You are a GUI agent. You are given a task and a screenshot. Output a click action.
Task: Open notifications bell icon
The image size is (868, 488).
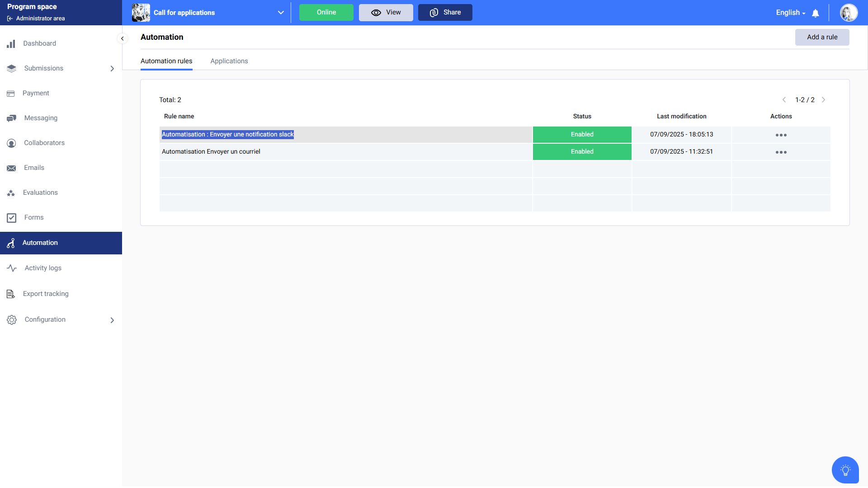(x=816, y=13)
